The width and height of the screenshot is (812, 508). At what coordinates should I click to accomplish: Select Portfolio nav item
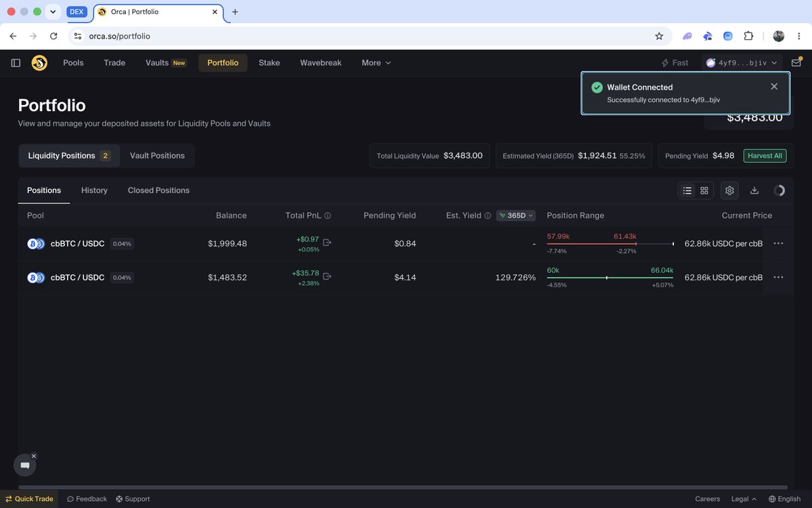(223, 63)
